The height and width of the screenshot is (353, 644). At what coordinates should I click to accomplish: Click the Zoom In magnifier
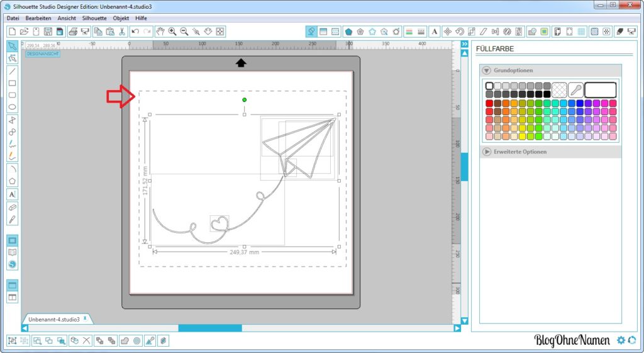[172, 31]
